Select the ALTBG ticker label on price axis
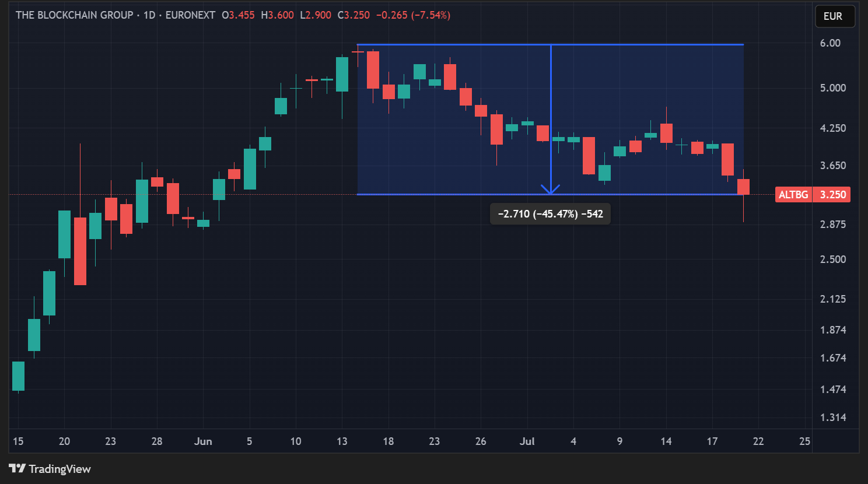 coord(793,195)
